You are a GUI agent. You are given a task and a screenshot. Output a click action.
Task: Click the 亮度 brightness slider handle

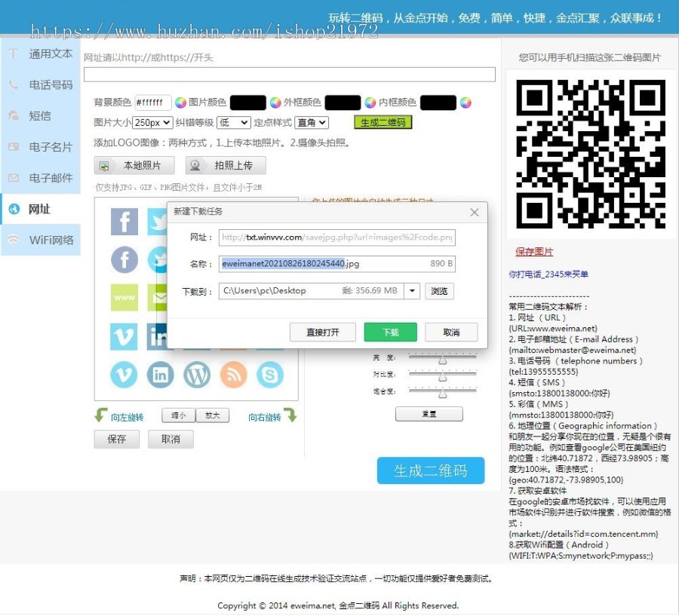pyautogui.click(x=442, y=360)
